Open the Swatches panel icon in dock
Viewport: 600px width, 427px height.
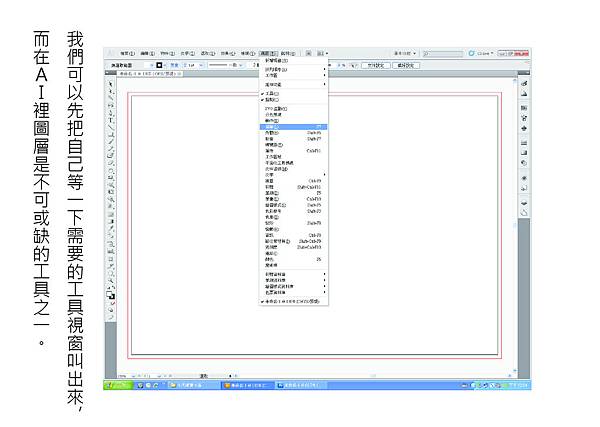524,108
